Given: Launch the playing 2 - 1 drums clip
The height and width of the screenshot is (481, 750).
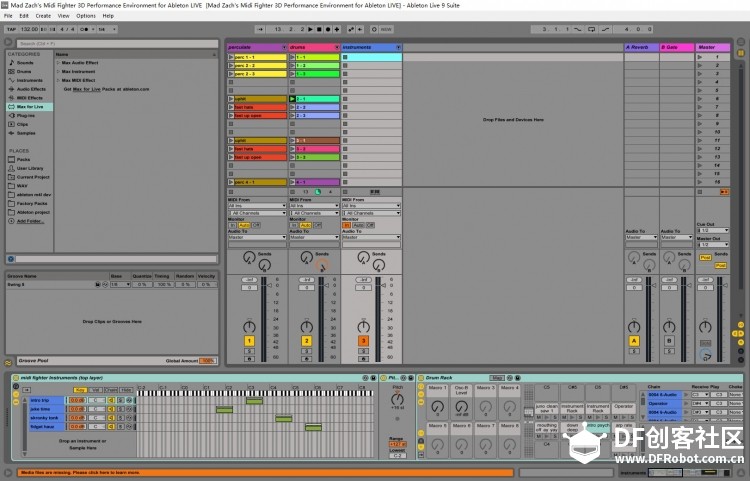Looking at the screenshot, I should pos(292,99).
